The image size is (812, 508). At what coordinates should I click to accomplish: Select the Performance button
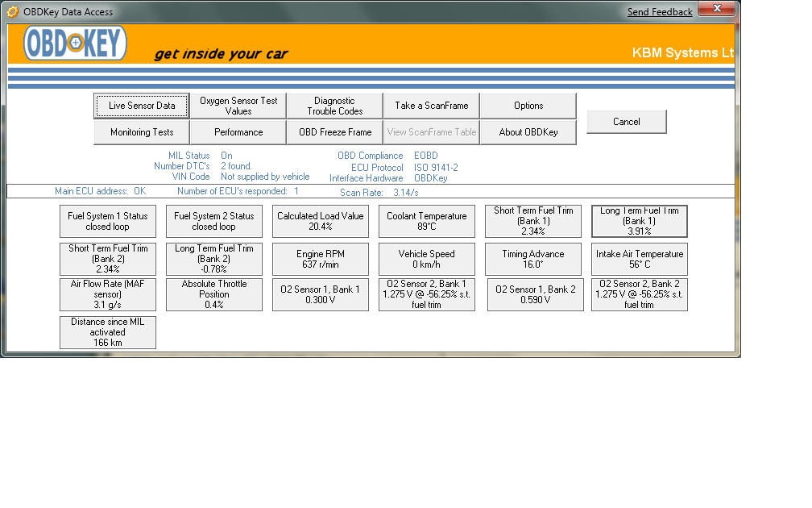(238, 132)
